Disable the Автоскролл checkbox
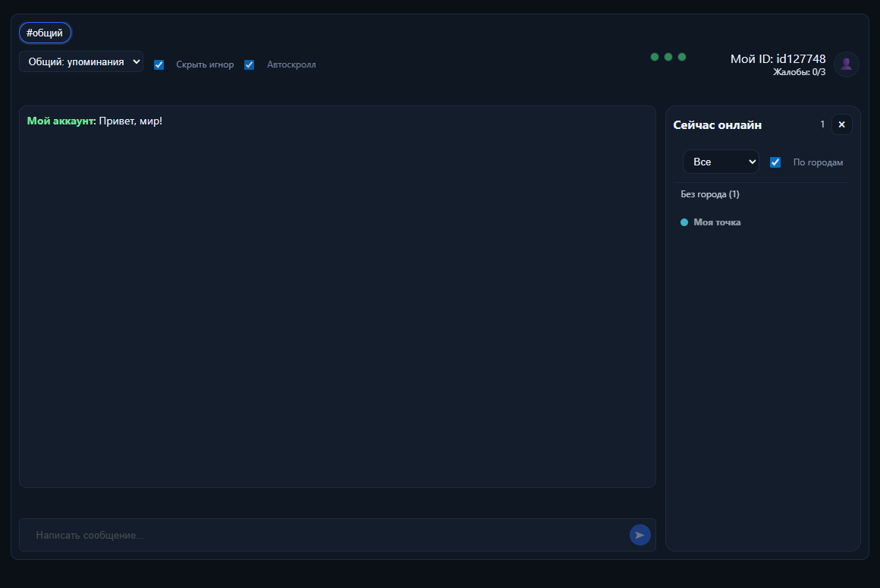Viewport: 880px width, 588px height. 249,65
